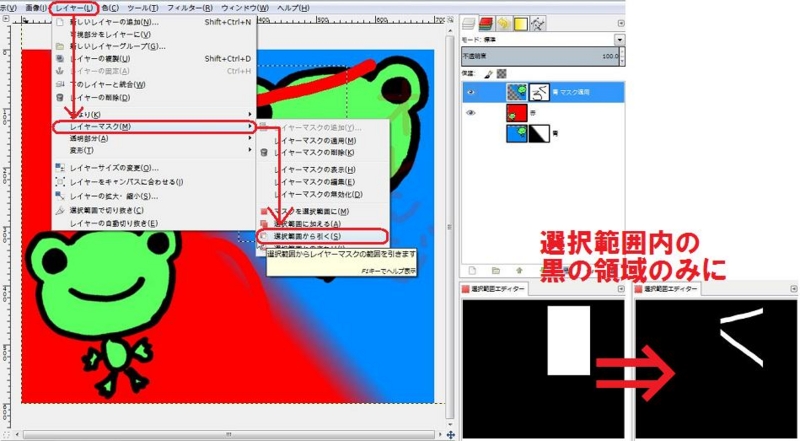
Task: Open the ツール(T) menu
Action: (143, 8)
